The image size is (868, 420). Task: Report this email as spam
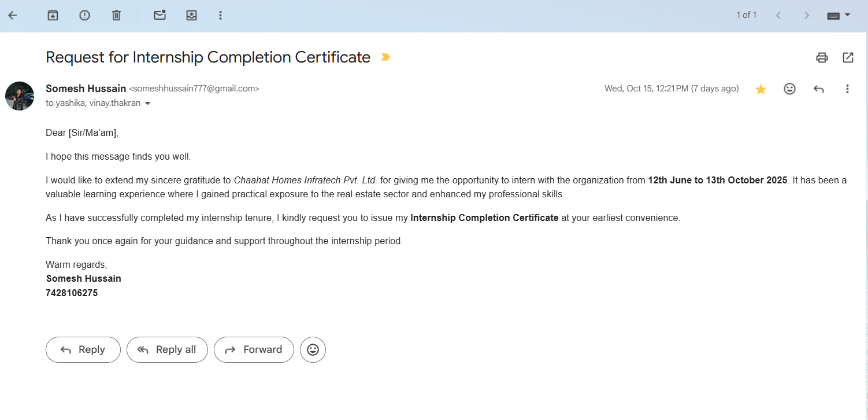tap(84, 16)
